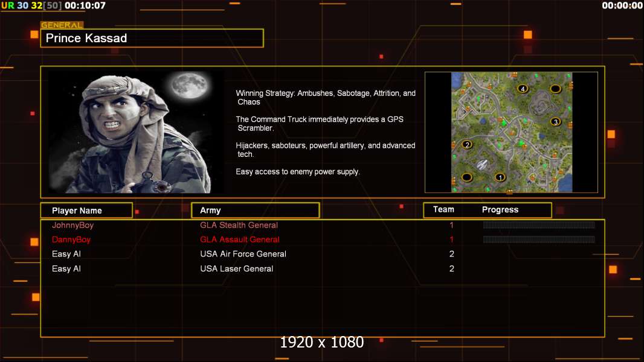Click team number 2 for USA Air Force
This screenshot has width=644, height=362.
tap(452, 254)
